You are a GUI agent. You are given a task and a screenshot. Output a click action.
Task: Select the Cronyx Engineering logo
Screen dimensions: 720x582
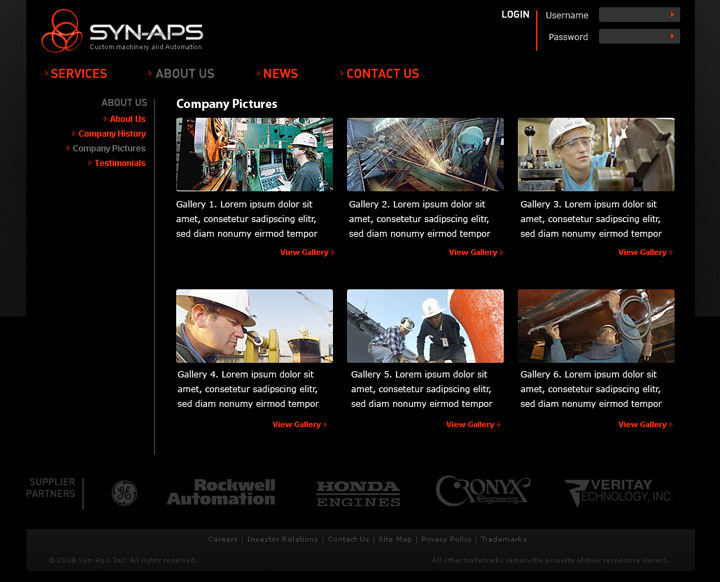tap(482, 491)
